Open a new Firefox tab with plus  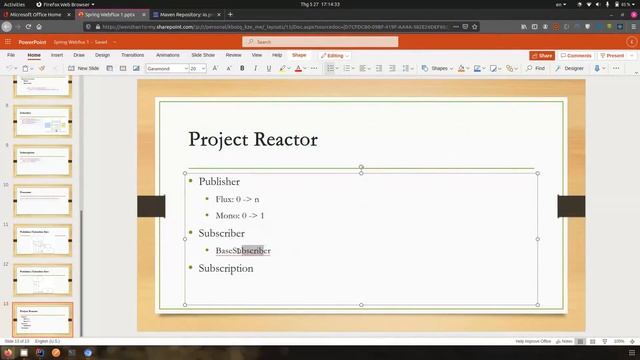[230, 14]
